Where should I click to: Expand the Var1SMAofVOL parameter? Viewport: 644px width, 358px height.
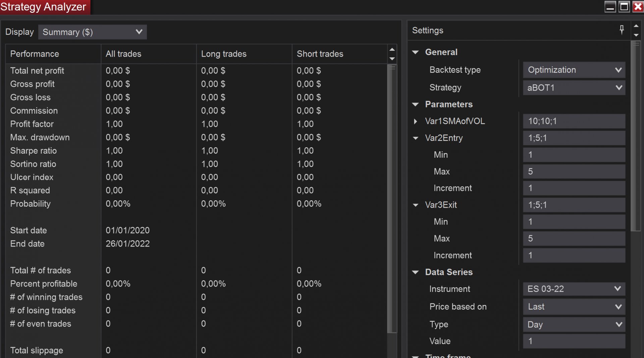[x=416, y=121]
